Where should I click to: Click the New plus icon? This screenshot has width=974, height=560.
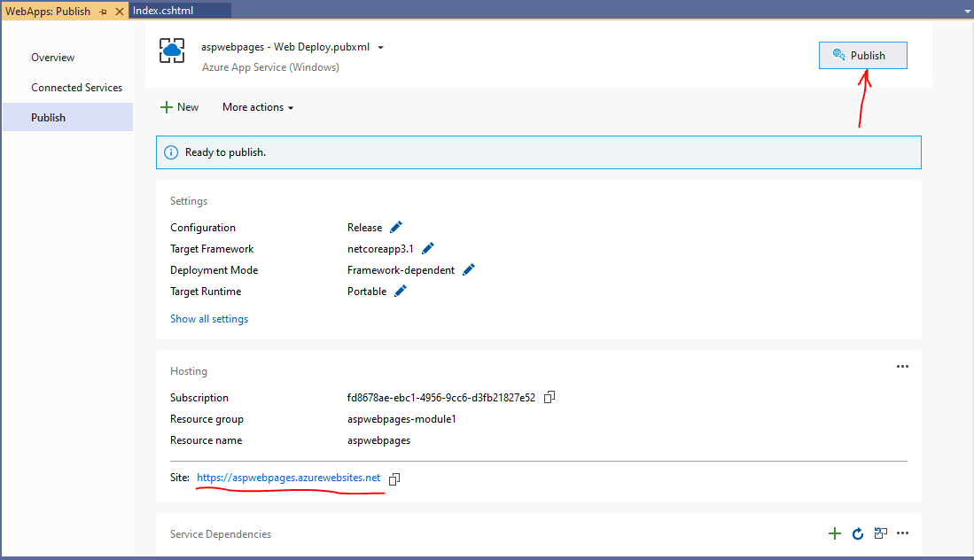166,107
